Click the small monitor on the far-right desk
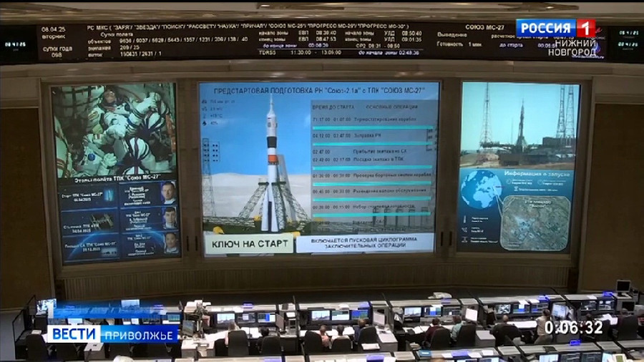Image resolution: width=644 pixels, height=362 pixels. [x=623, y=286]
